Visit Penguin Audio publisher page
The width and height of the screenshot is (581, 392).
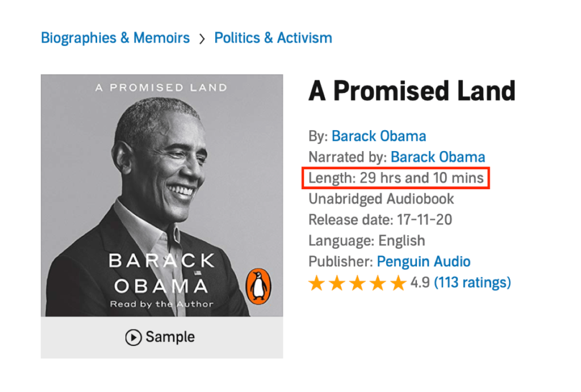point(424,262)
